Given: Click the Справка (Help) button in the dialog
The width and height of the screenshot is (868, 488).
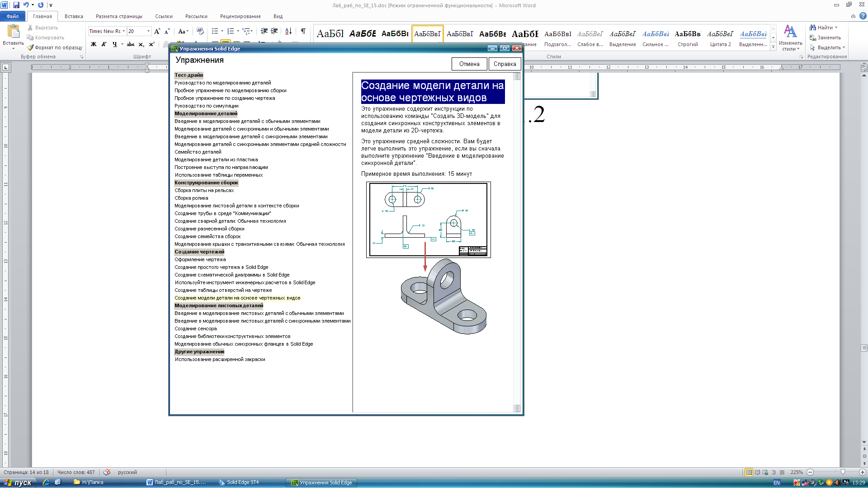Looking at the screenshot, I should [505, 64].
